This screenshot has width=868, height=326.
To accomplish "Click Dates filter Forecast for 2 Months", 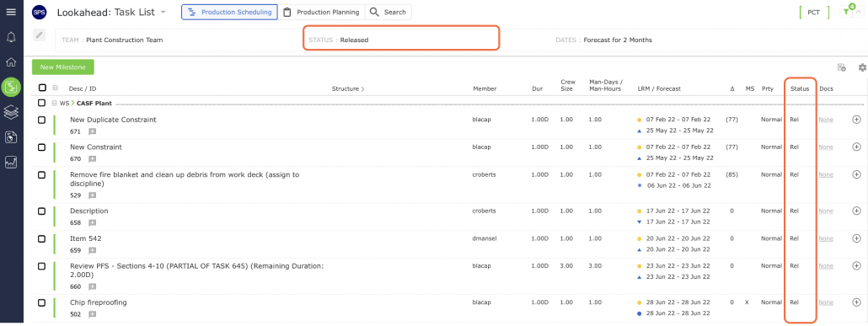I will click(x=618, y=40).
